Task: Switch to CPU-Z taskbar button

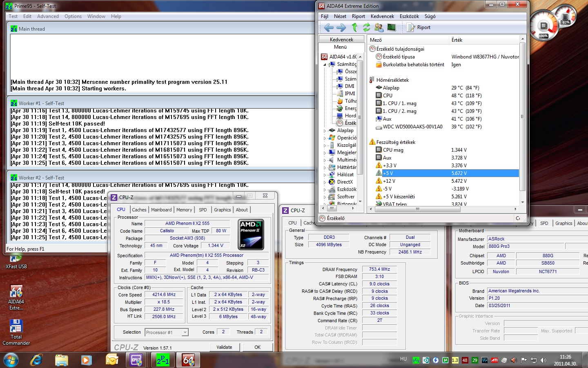Action: point(136,360)
